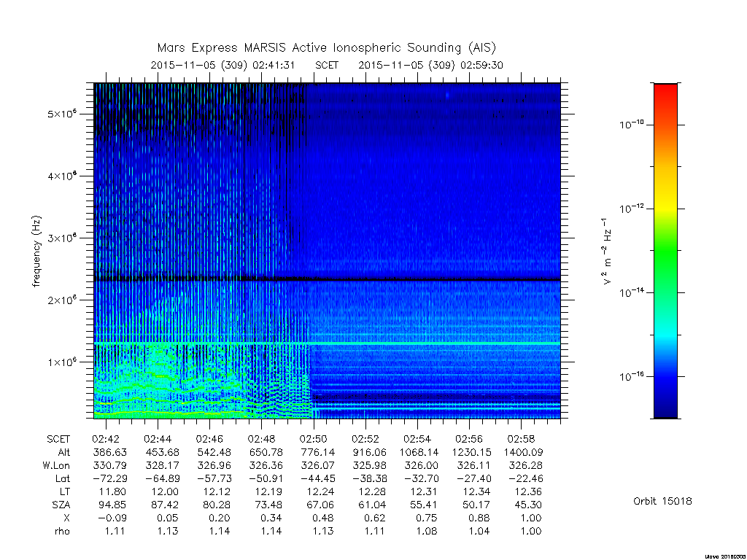Click the 10⁻¹⁶ color bar scale label
747x560 pixels.
coord(632,376)
